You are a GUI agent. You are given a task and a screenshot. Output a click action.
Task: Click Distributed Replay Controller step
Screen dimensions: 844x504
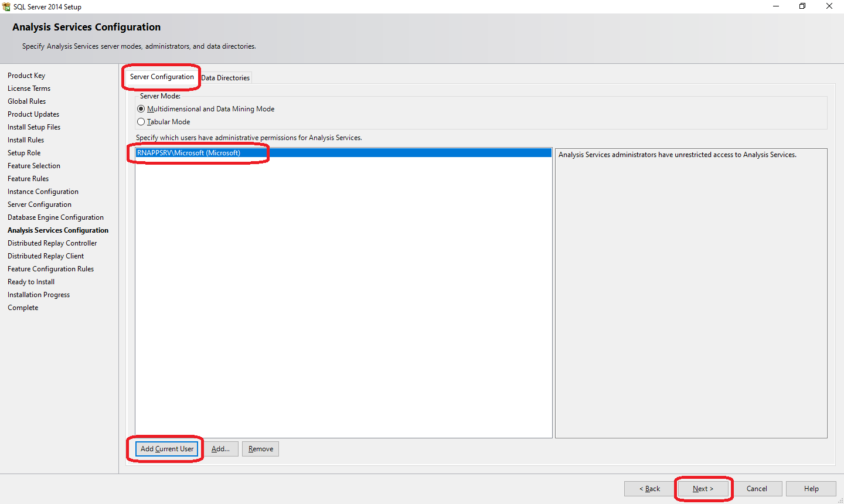click(52, 243)
